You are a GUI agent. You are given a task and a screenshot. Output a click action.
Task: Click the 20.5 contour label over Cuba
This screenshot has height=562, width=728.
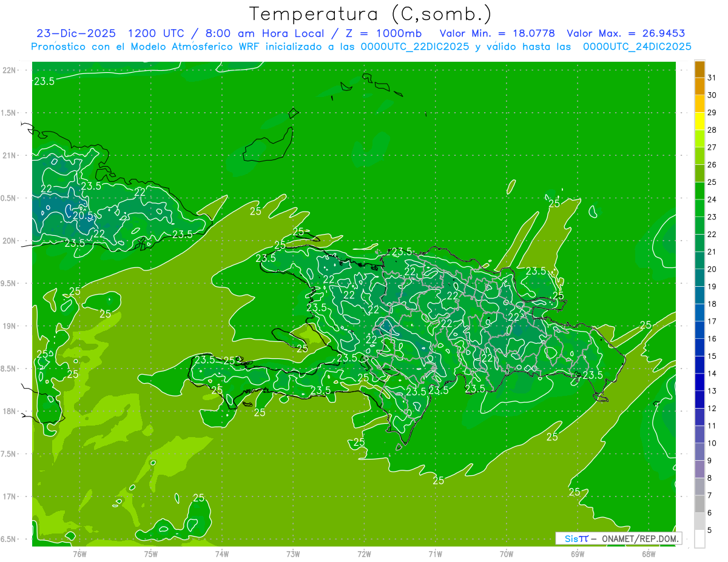point(83,215)
